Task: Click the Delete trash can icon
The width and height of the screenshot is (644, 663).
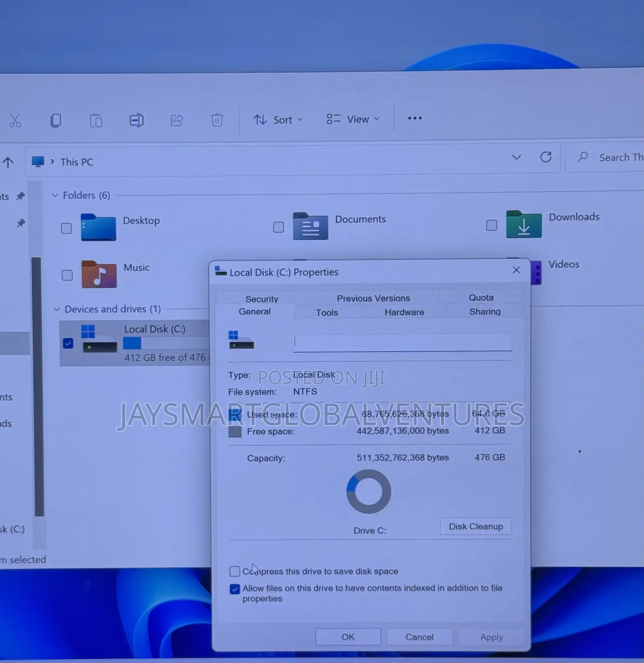Action: [x=217, y=120]
